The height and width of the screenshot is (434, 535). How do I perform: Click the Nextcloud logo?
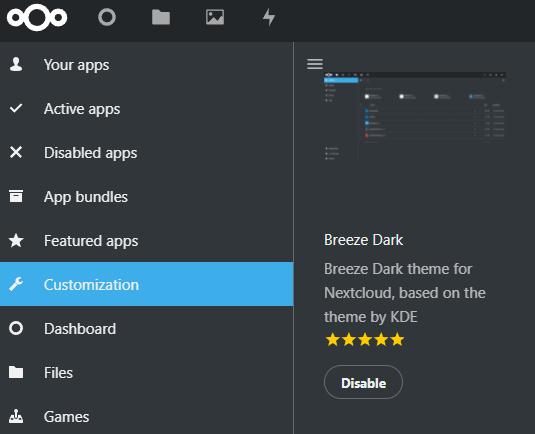tap(37, 17)
